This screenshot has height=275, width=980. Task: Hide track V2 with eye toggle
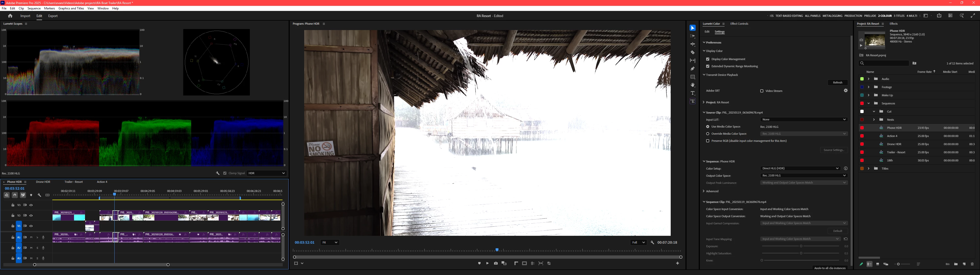point(31,215)
